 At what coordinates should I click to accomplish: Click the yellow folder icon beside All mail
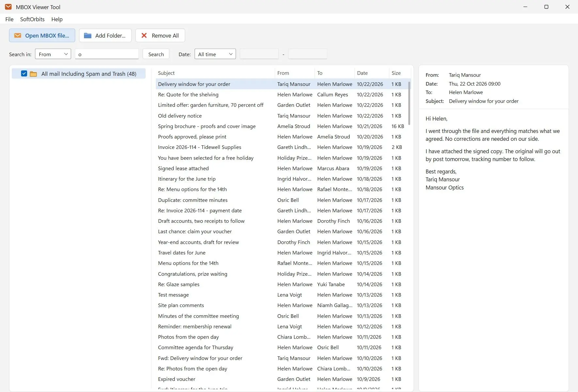[33, 74]
